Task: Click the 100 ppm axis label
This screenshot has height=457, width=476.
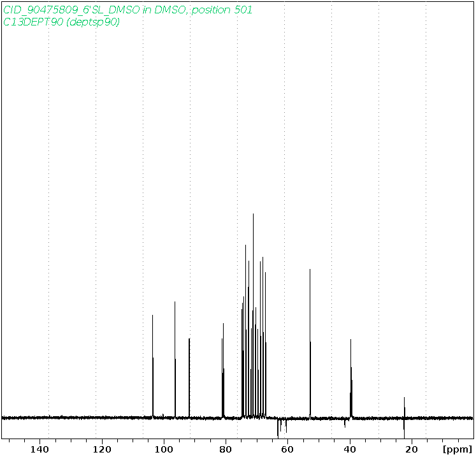Action: point(164,449)
